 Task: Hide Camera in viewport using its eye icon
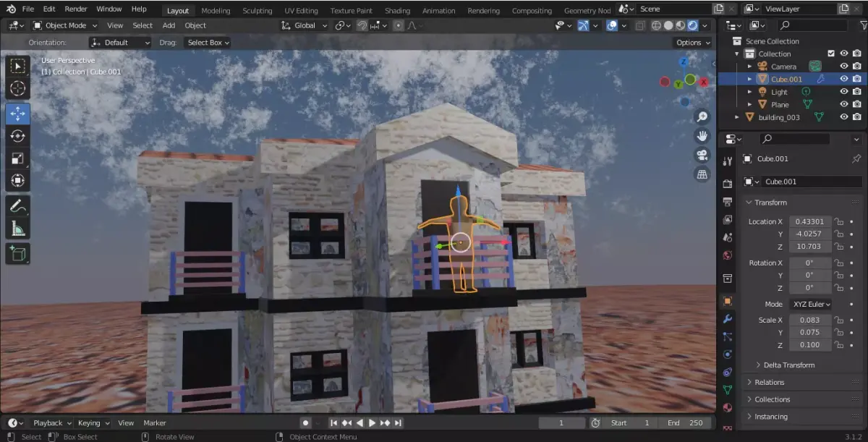(844, 66)
